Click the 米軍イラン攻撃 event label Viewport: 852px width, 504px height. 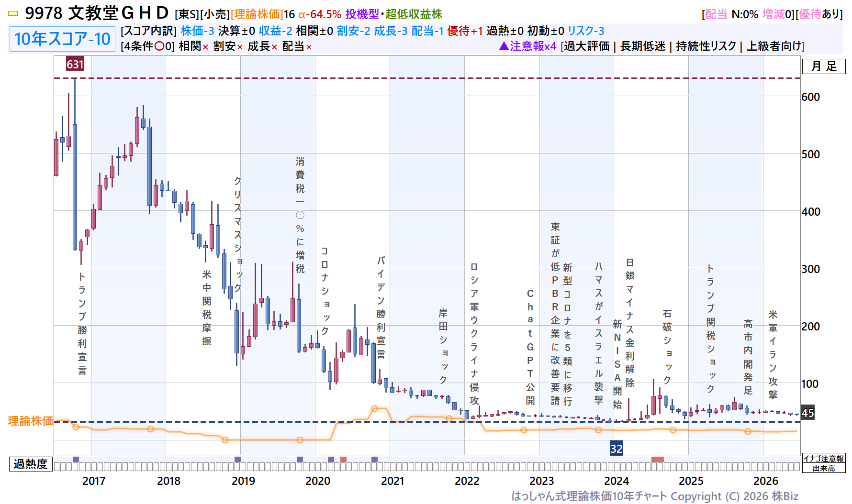tap(773, 354)
